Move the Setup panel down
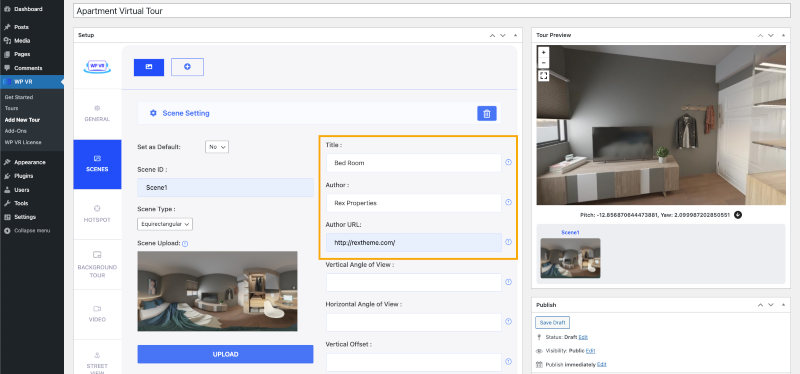 pos(503,35)
